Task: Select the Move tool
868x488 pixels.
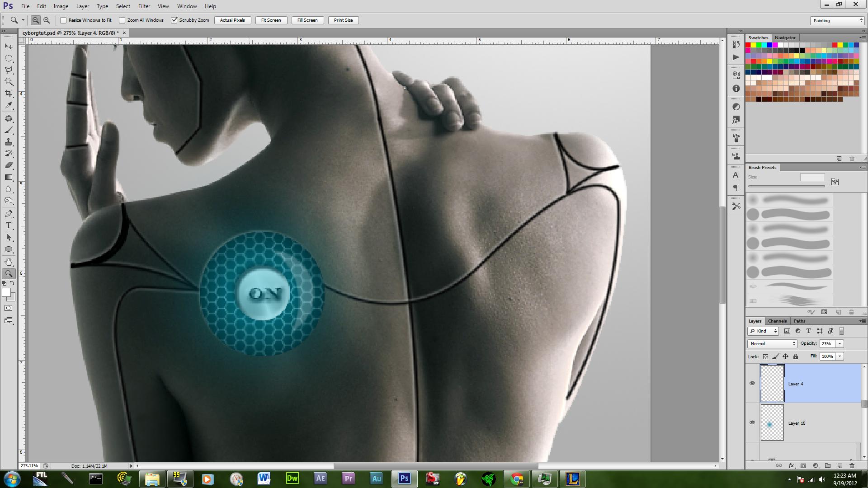Action: click(9, 47)
